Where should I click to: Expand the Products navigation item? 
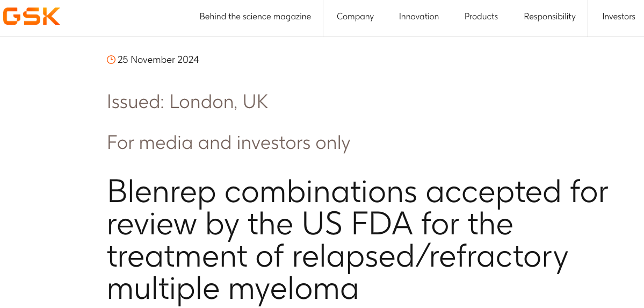pos(481,17)
